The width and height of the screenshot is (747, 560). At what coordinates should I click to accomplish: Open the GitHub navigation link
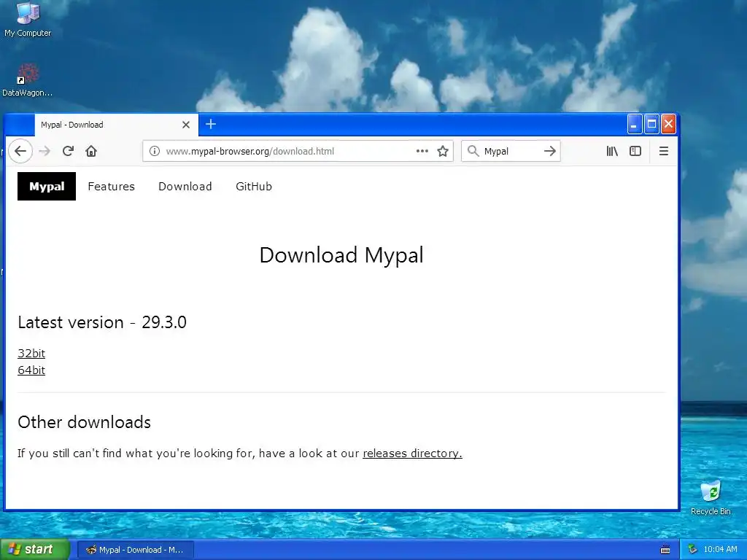click(x=254, y=186)
